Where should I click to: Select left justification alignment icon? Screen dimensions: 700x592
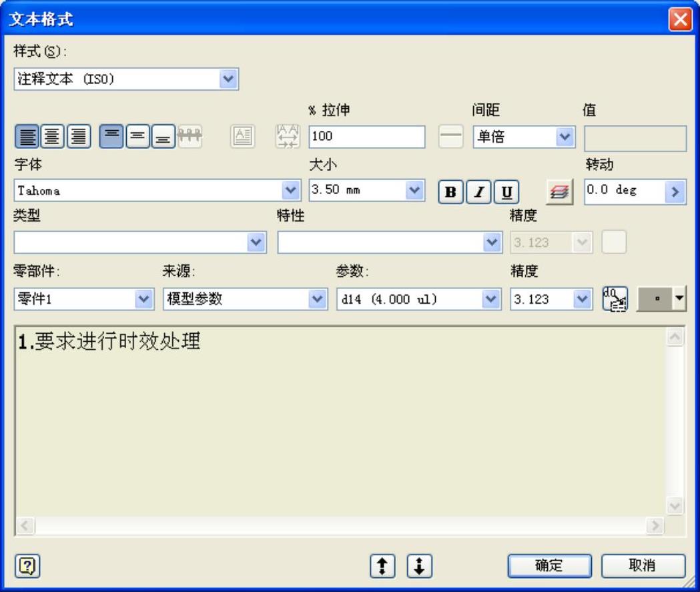pos(27,136)
